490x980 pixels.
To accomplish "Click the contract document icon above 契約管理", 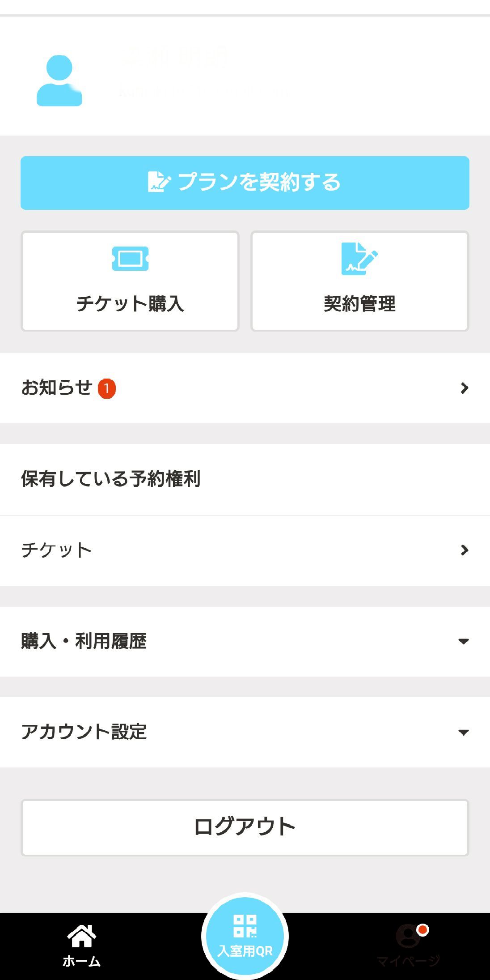I will tap(359, 259).
